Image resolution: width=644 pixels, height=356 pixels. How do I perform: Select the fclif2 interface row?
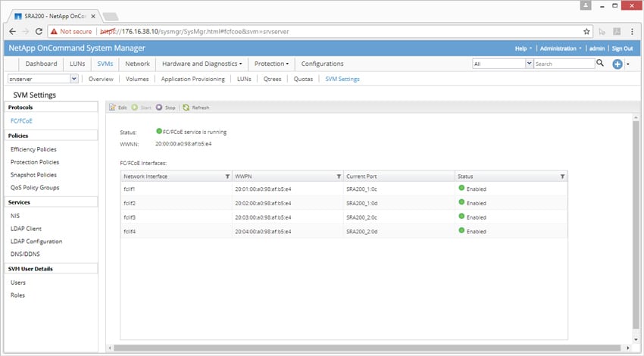coord(344,203)
